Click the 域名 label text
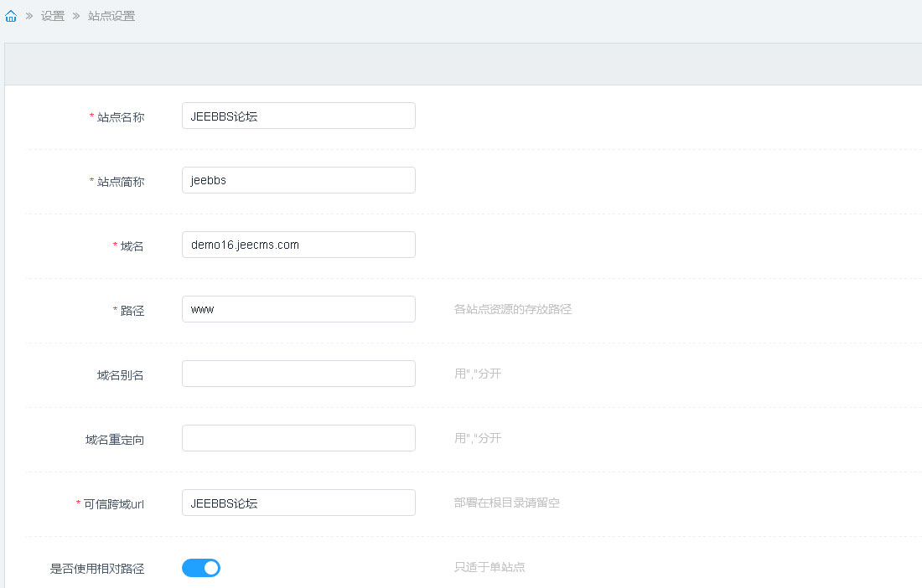Image resolution: width=922 pixels, height=588 pixels. 132,246
